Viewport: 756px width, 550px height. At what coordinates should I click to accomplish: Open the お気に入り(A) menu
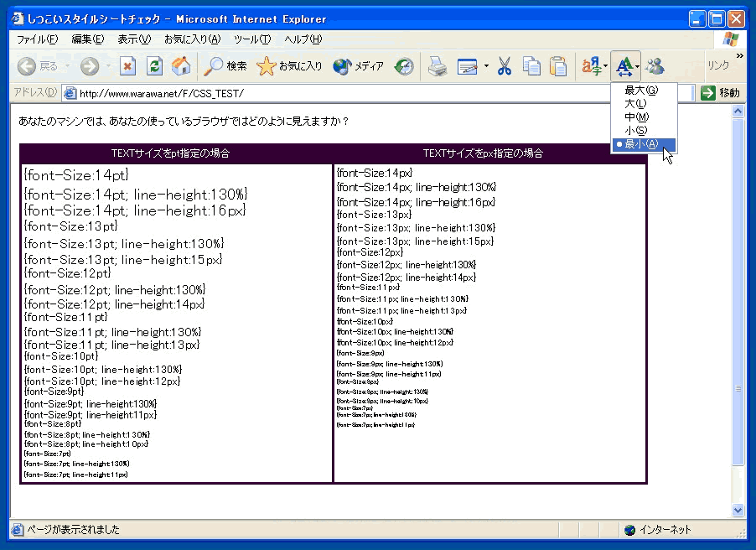pos(193,39)
